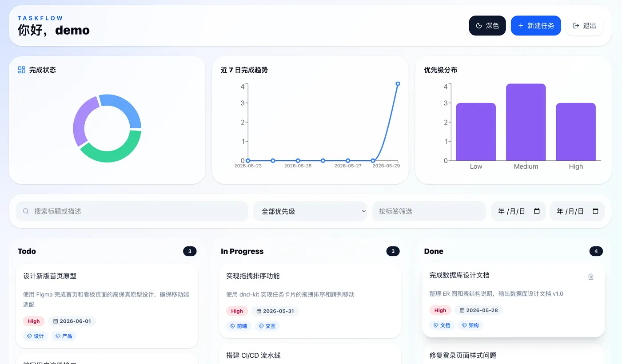Toggle dark mode with 深色 button
The height and width of the screenshot is (364, 622).
tap(487, 26)
